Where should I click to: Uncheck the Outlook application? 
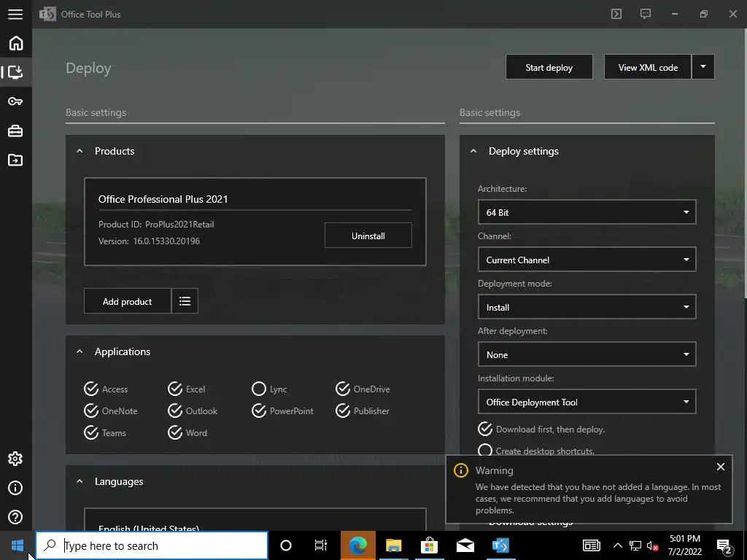[x=175, y=411]
